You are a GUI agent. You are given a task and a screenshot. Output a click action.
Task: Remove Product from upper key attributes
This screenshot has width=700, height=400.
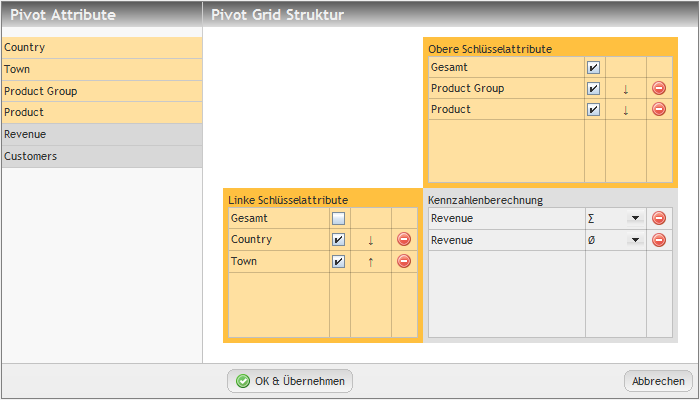click(658, 109)
